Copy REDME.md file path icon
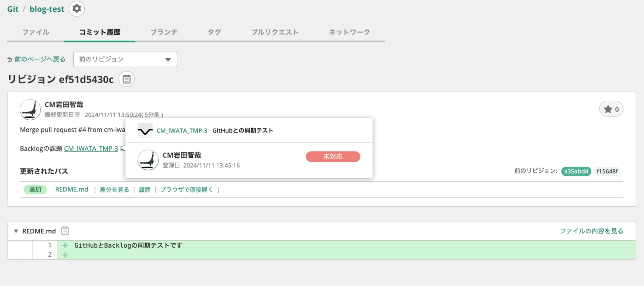 [x=65, y=231]
